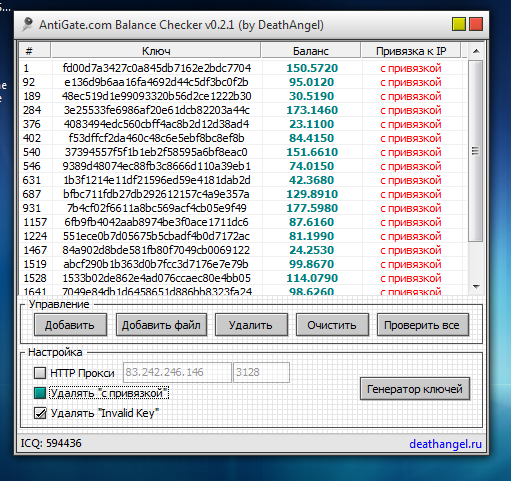Sort by the Баланс column header
Viewport: 511px width, 481px height.
[x=311, y=51]
